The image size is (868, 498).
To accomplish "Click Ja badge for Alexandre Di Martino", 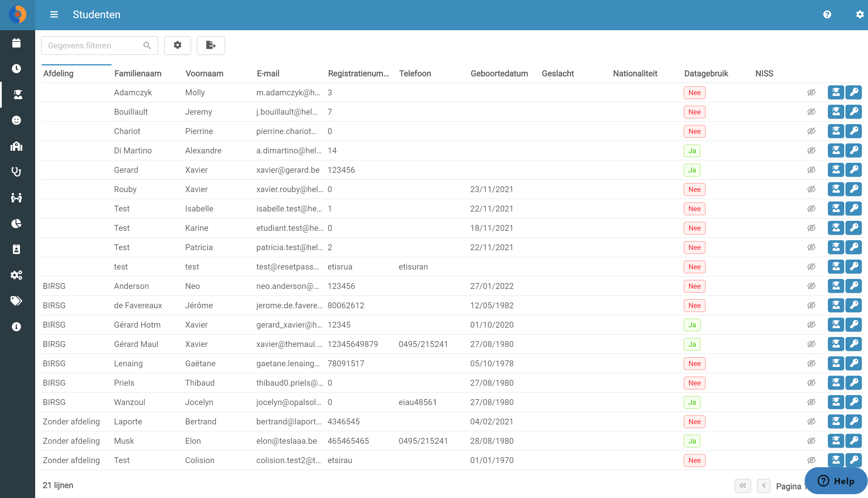I will pyautogui.click(x=692, y=150).
